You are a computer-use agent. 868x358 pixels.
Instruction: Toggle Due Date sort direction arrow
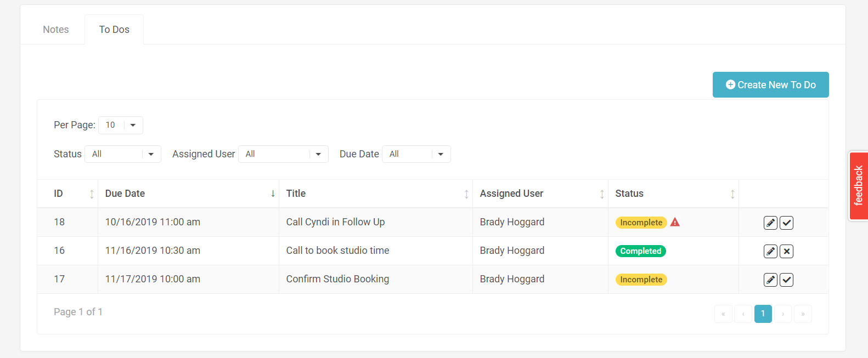point(273,194)
